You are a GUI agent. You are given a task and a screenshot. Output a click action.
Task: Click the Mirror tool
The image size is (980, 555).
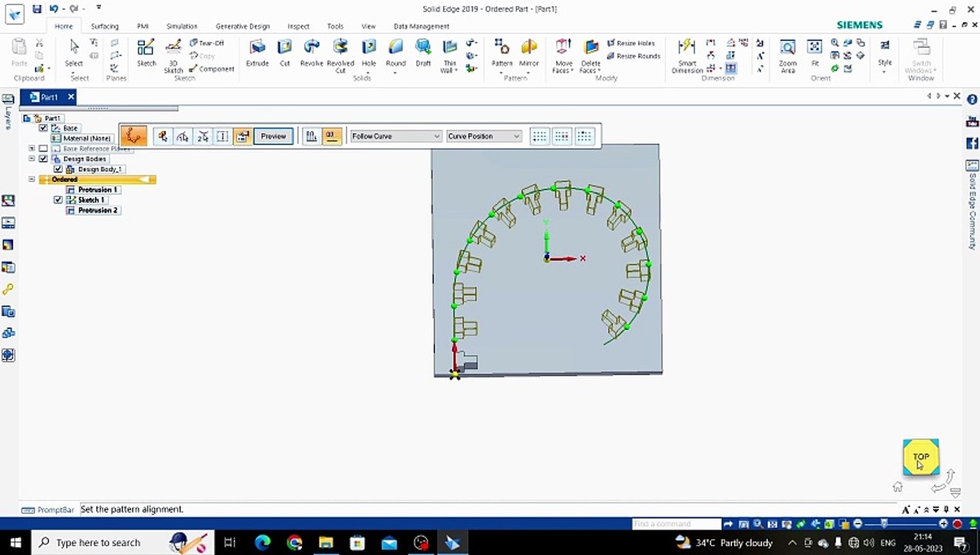[x=529, y=52]
